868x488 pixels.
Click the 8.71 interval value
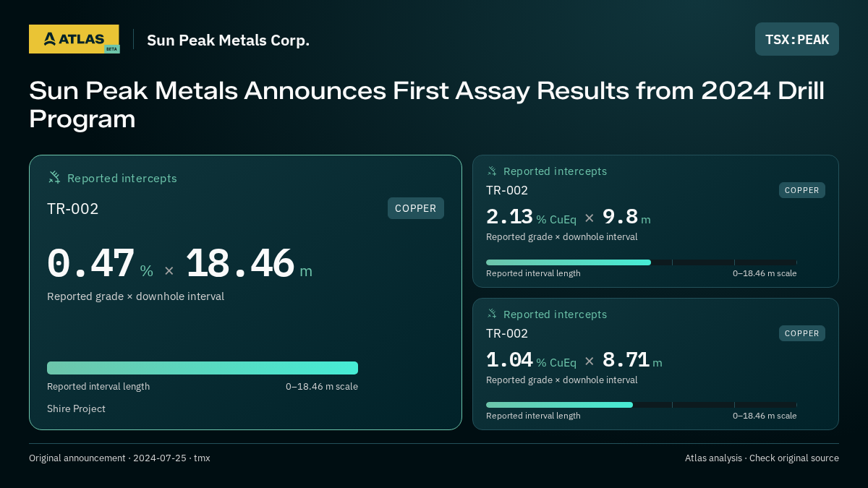[626, 359]
